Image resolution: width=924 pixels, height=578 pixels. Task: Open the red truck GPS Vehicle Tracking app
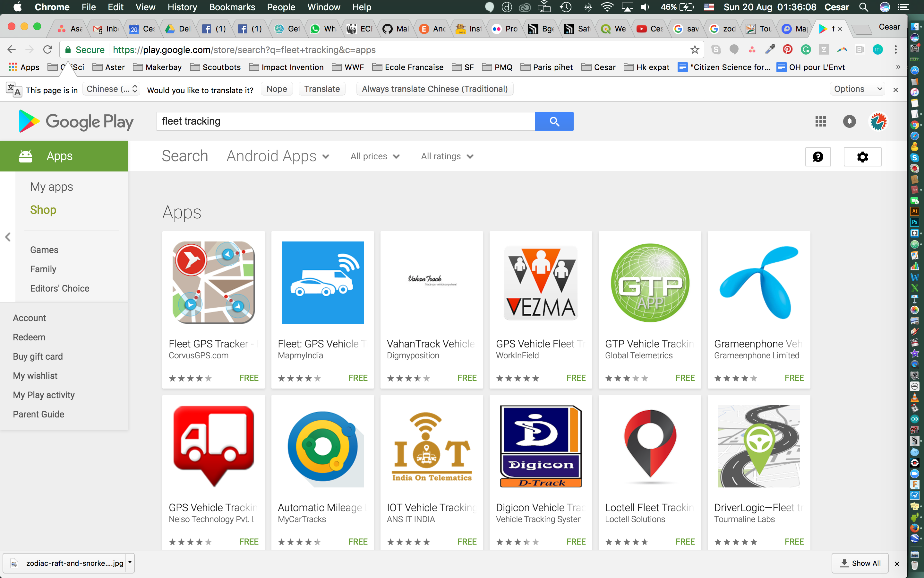click(x=213, y=446)
